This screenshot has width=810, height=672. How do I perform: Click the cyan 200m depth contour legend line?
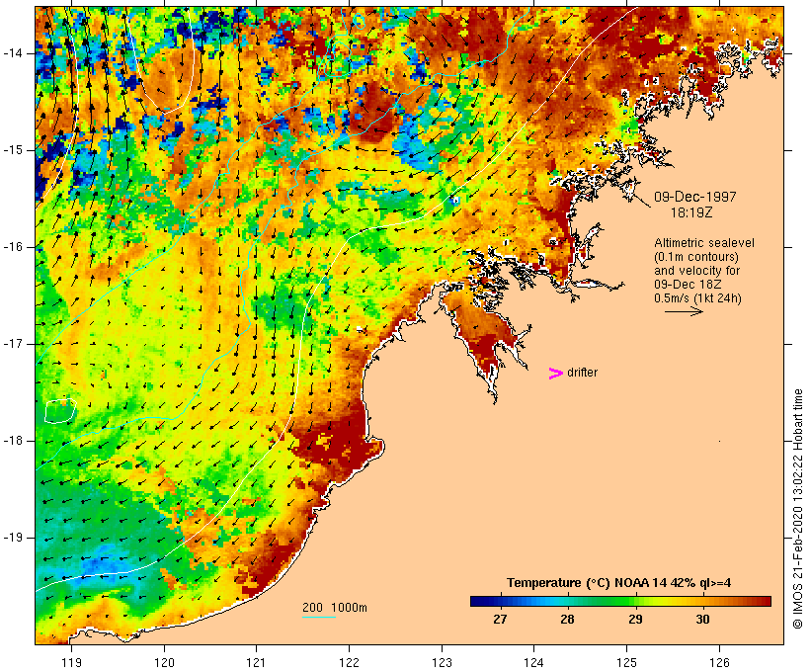point(319,617)
